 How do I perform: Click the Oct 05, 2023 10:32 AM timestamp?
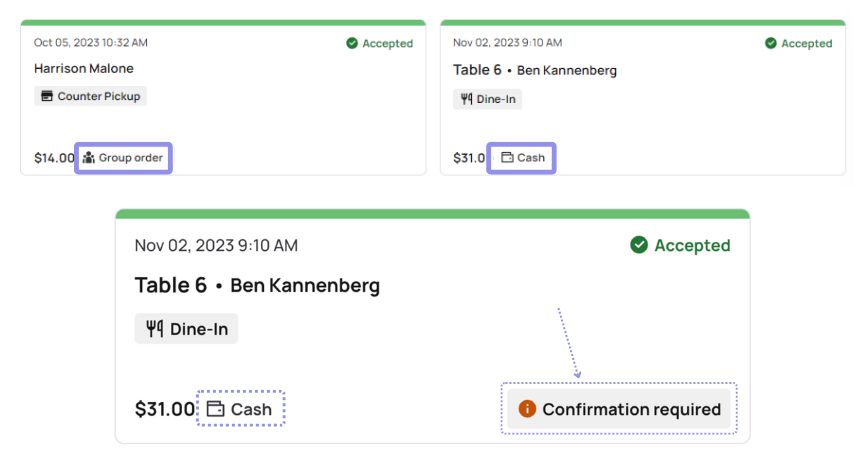tap(91, 43)
